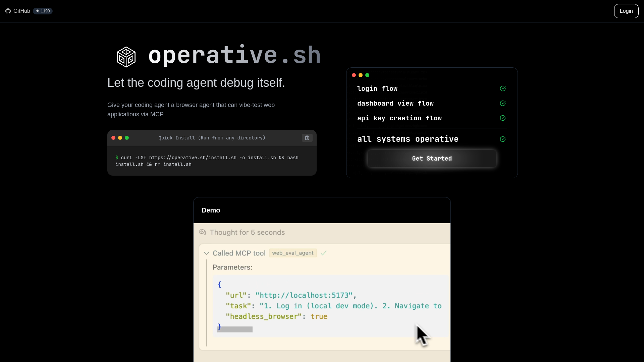This screenshot has height=362, width=644.
Task: Open the Login button
Action: (626, 11)
